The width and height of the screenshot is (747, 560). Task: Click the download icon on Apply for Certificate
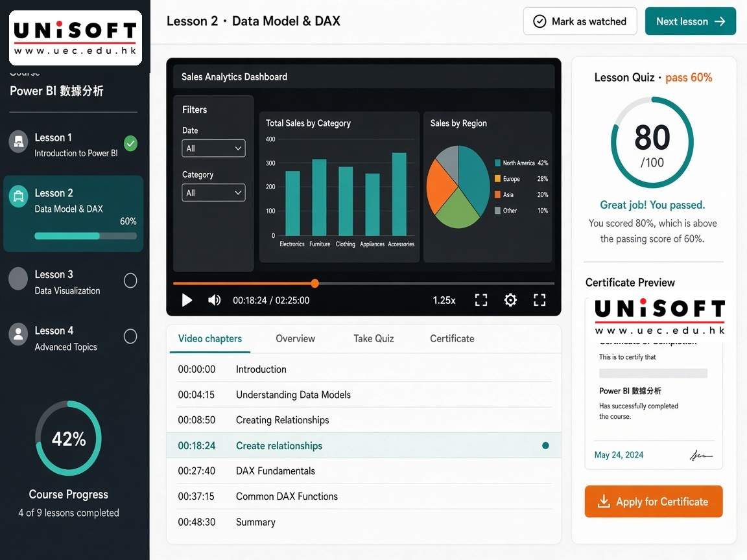tap(604, 501)
